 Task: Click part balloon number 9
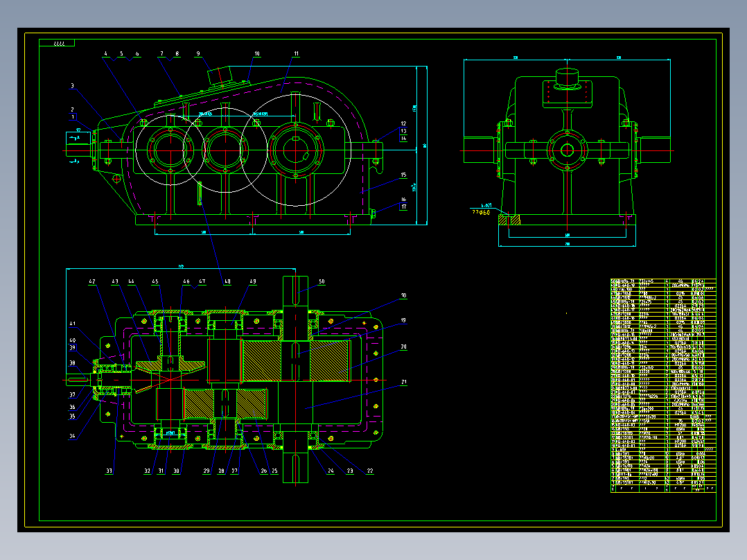click(x=198, y=54)
